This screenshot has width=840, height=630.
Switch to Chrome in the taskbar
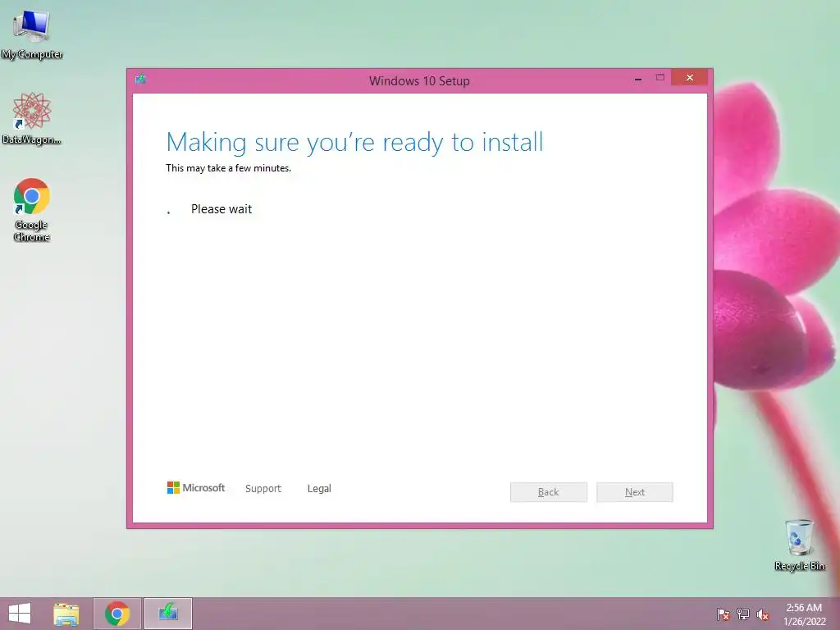(x=117, y=614)
